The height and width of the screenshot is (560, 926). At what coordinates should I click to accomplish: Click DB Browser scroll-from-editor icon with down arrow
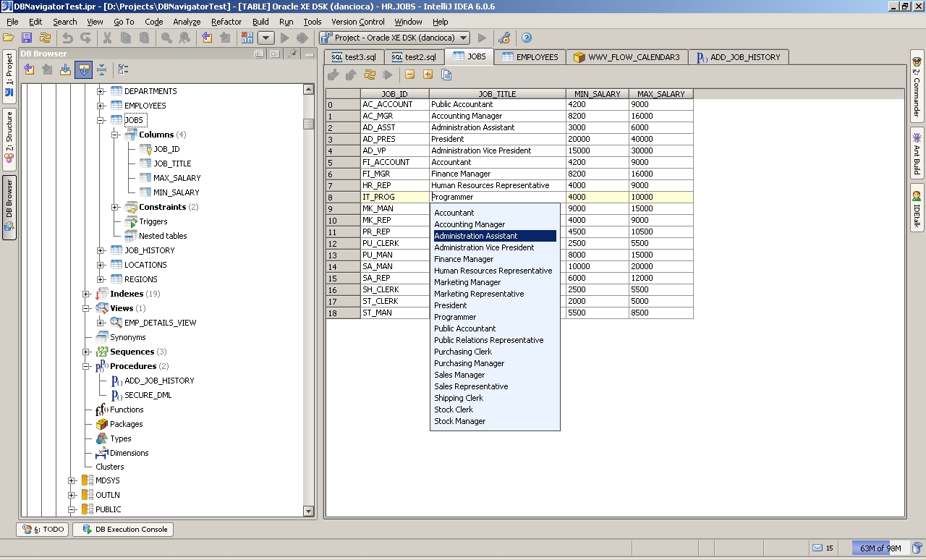(x=65, y=69)
